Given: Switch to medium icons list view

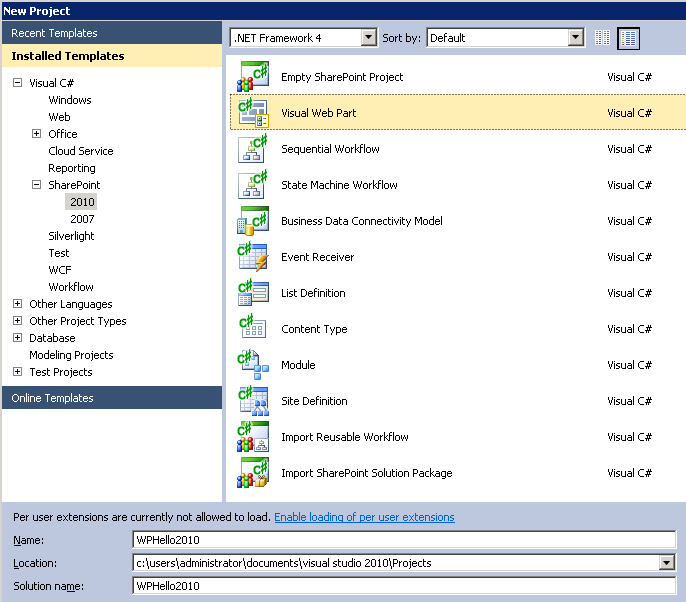Looking at the screenshot, I should (628, 38).
